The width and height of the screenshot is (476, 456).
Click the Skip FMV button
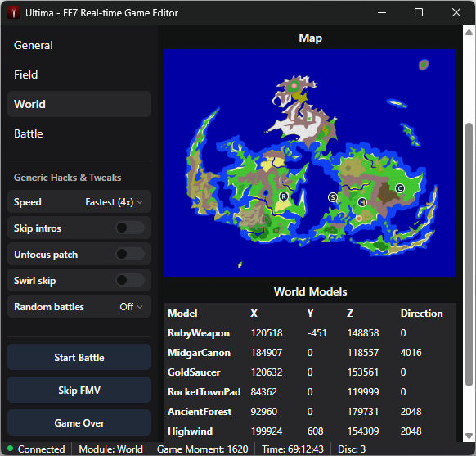(79, 390)
